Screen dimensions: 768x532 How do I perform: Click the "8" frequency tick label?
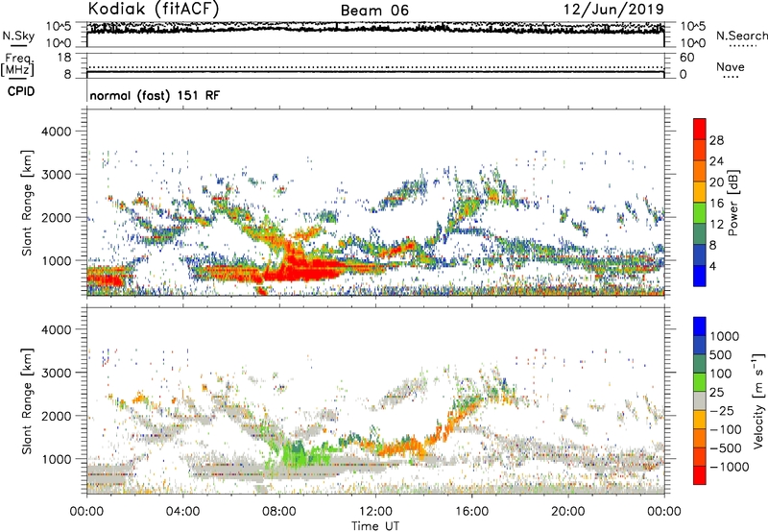tap(67, 75)
